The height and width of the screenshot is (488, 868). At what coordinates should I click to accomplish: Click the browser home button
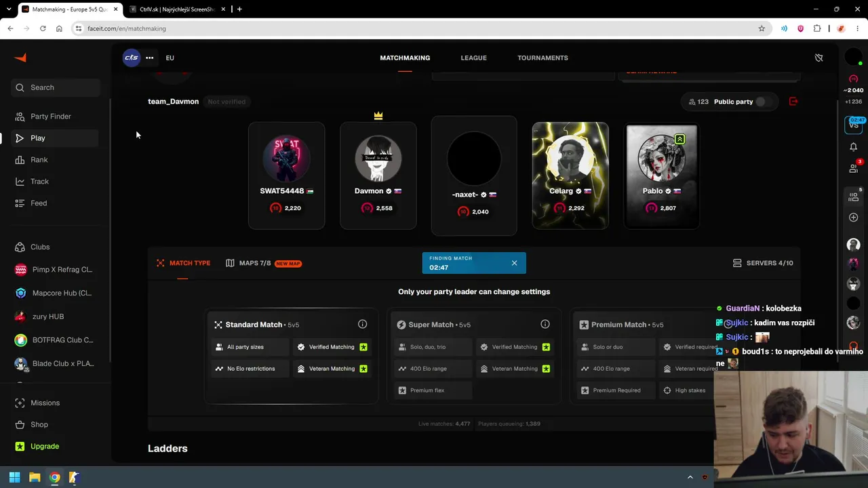click(59, 28)
